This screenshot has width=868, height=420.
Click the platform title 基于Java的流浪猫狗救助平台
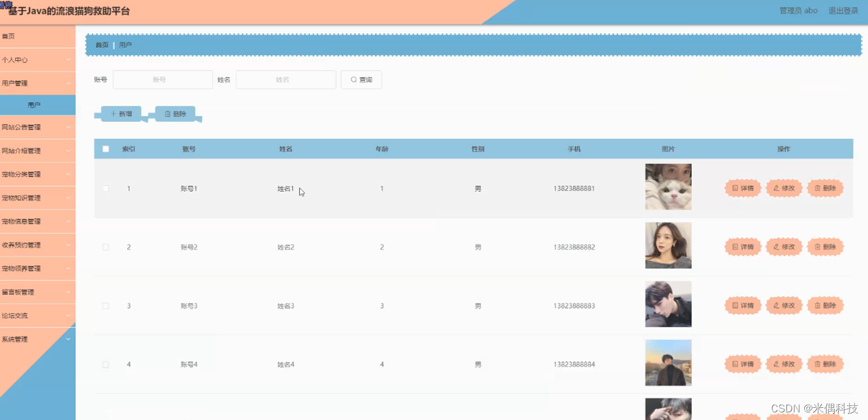[69, 11]
